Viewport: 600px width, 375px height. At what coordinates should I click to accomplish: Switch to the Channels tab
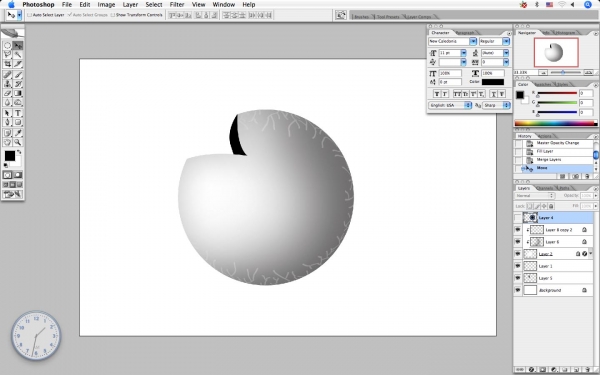[545, 188]
